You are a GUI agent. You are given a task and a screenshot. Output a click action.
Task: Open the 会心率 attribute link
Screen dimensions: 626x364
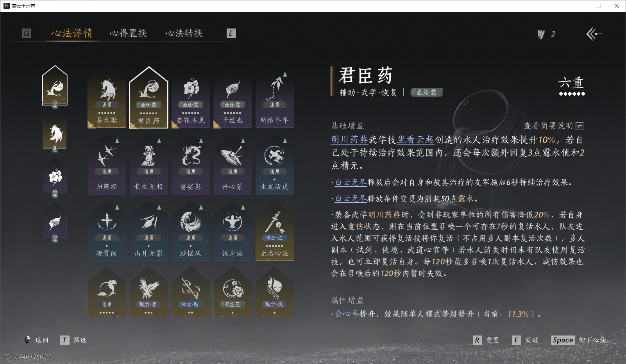click(347, 314)
